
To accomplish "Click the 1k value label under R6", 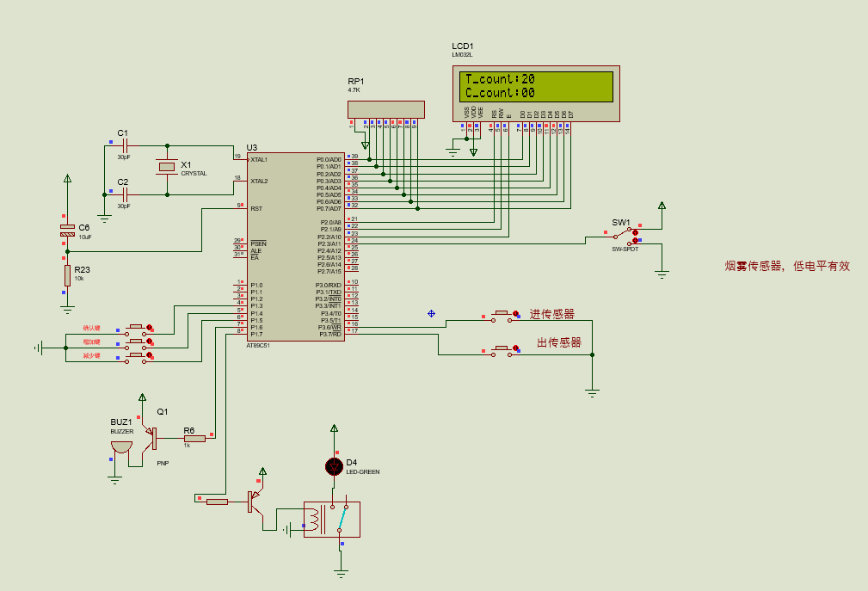I will [188, 446].
